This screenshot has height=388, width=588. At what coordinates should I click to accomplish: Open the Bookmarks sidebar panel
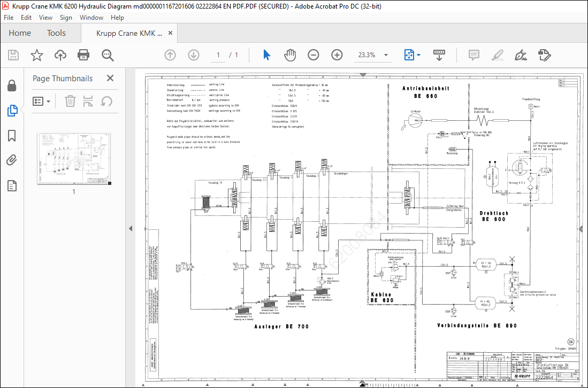(x=12, y=136)
